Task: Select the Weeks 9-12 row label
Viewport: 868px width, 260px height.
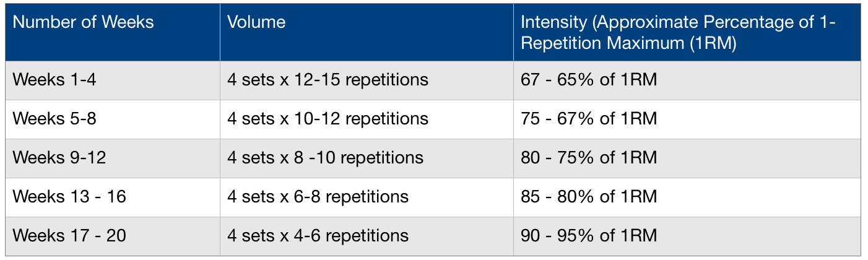Action: pos(113,158)
